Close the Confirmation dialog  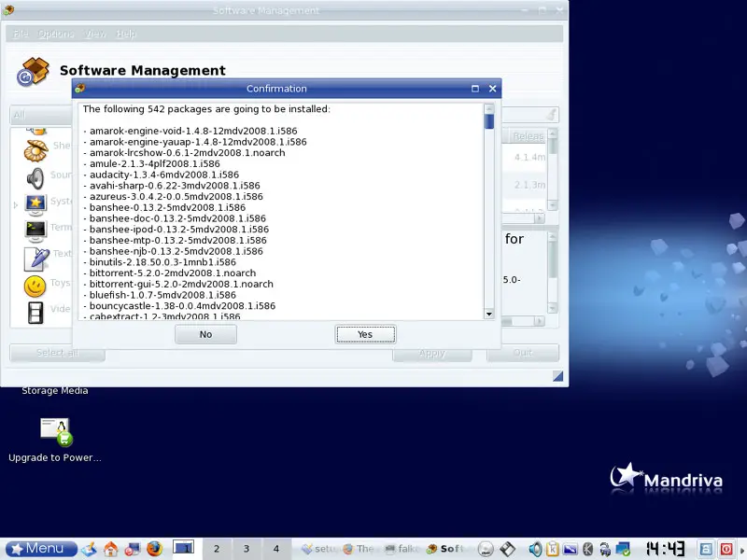click(x=493, y=89)
